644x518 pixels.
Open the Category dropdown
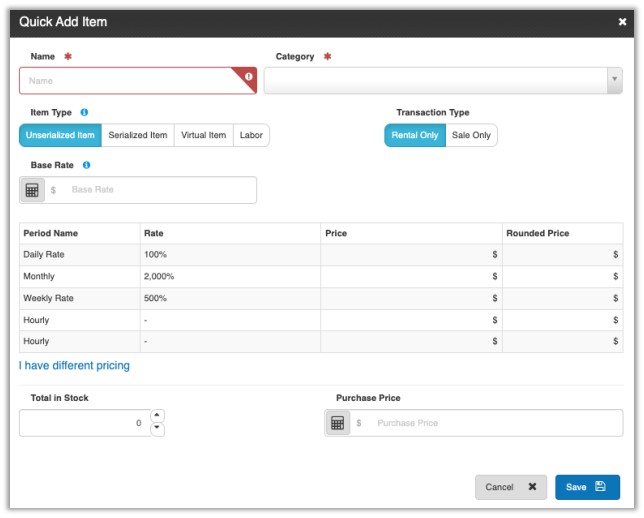click(442, 81)
